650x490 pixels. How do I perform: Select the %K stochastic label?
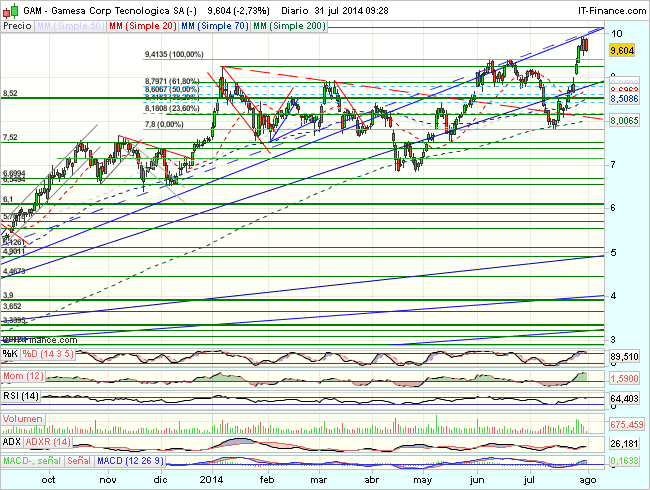pyautogui.click(x=10, y=354)
